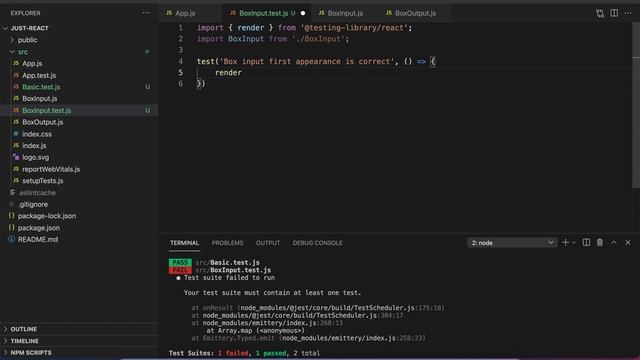Open editor more actions ellipsis menu
This screenshot has height=360, width=640.
(x=628, y=13)
